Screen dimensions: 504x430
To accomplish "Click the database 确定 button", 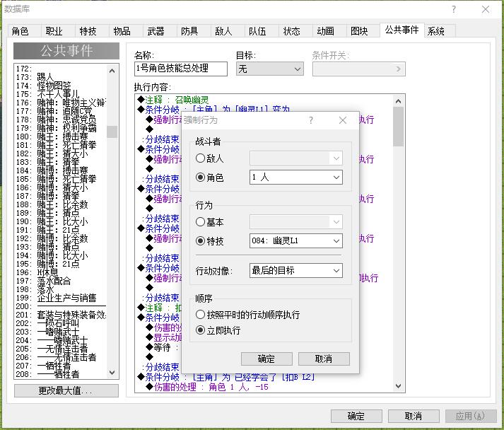I will point(356,416).
